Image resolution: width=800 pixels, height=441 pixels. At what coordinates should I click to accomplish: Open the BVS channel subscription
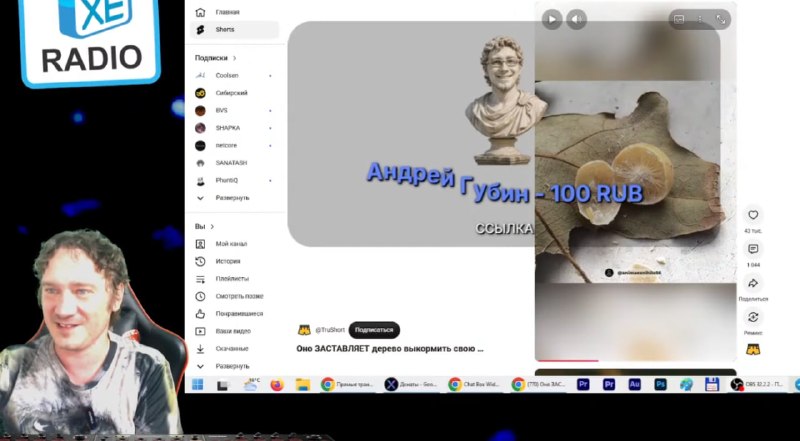pyautogui.click(x=235, y=110)
